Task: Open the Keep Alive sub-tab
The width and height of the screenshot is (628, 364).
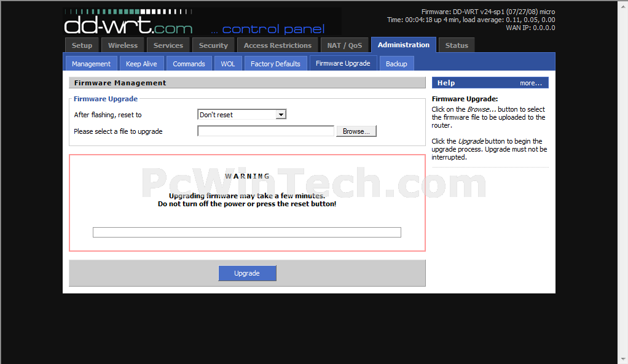Action: click(x=141, y=64)
